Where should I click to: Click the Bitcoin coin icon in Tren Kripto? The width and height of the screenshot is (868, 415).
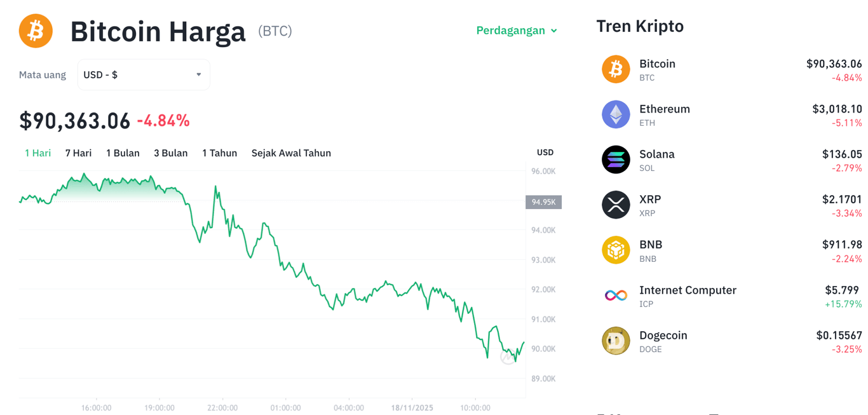coord(616,69)
